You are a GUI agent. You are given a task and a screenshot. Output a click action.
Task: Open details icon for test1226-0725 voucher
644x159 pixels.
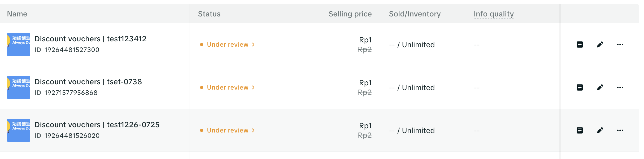pyautogui.click(x=580, y=130)
